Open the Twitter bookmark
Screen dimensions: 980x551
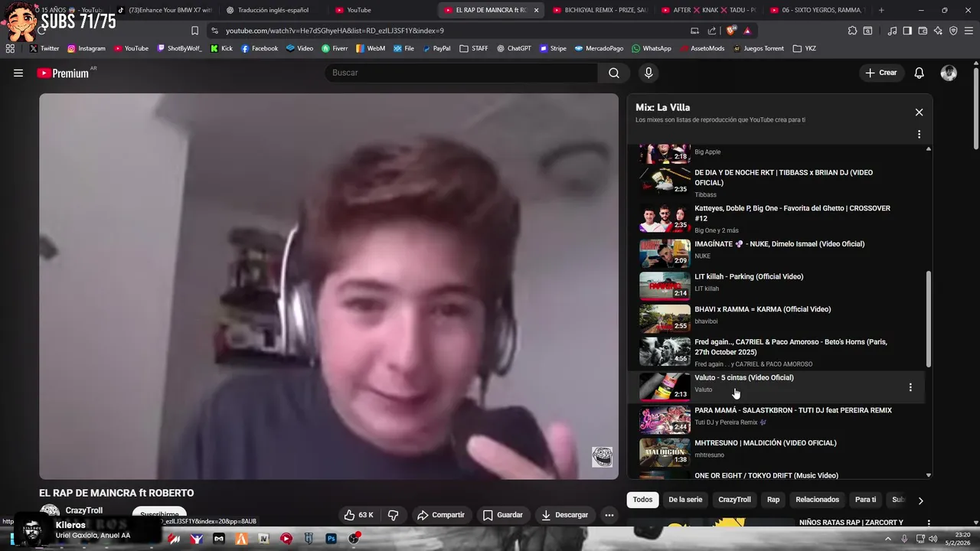point(44,48)
